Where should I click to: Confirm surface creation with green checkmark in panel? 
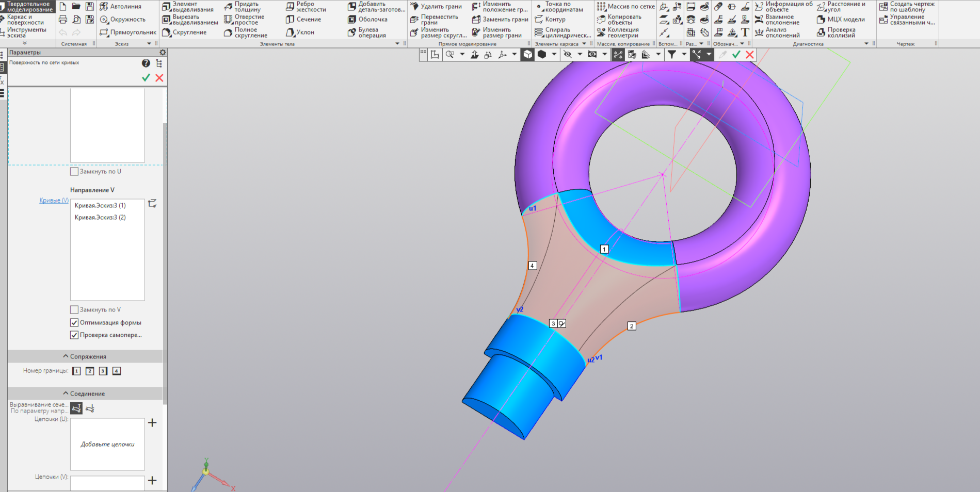click(x=146, y=77)
